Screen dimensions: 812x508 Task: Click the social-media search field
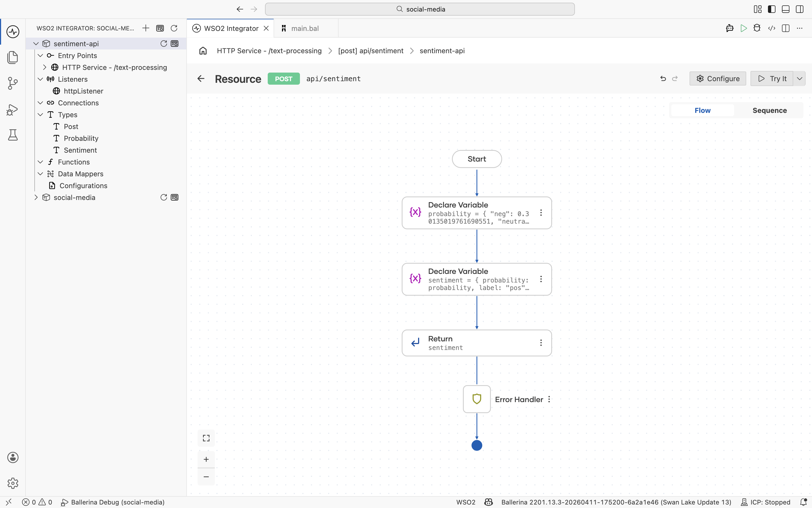point(420,9)
